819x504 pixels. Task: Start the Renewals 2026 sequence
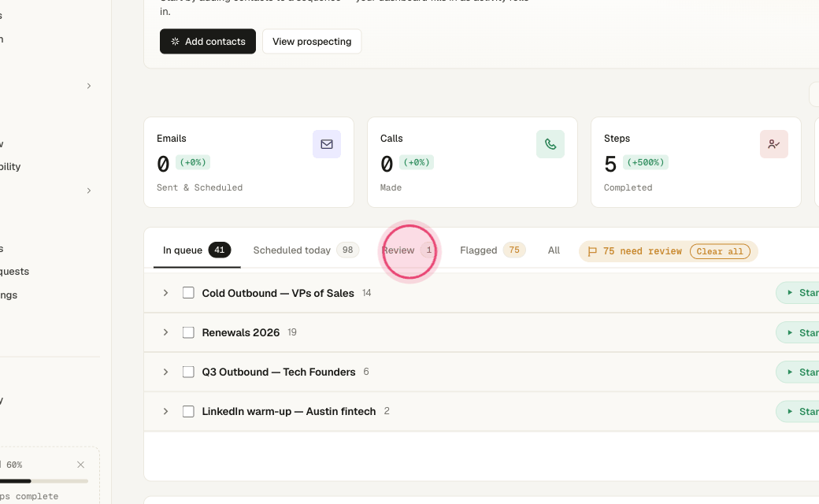click(x=798, y=332)
